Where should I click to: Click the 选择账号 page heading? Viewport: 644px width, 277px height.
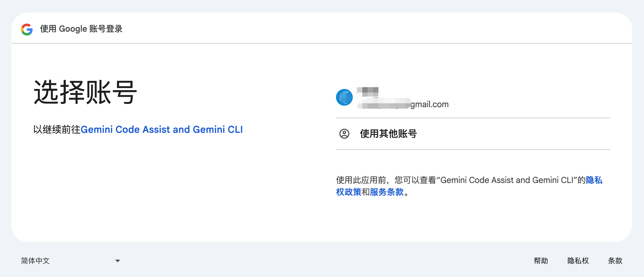(85, 92)
